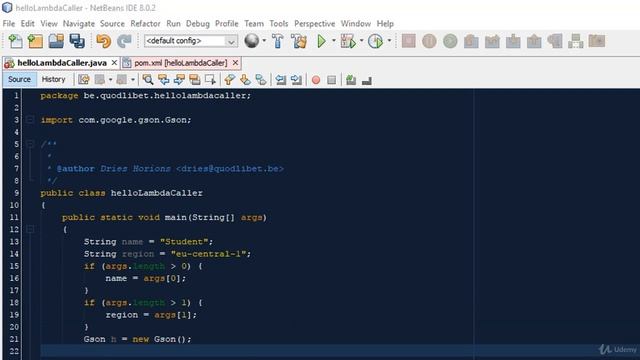Click the Profile Project clock icon
Viewport: 640px width, 360px height.
coord(375,41)
